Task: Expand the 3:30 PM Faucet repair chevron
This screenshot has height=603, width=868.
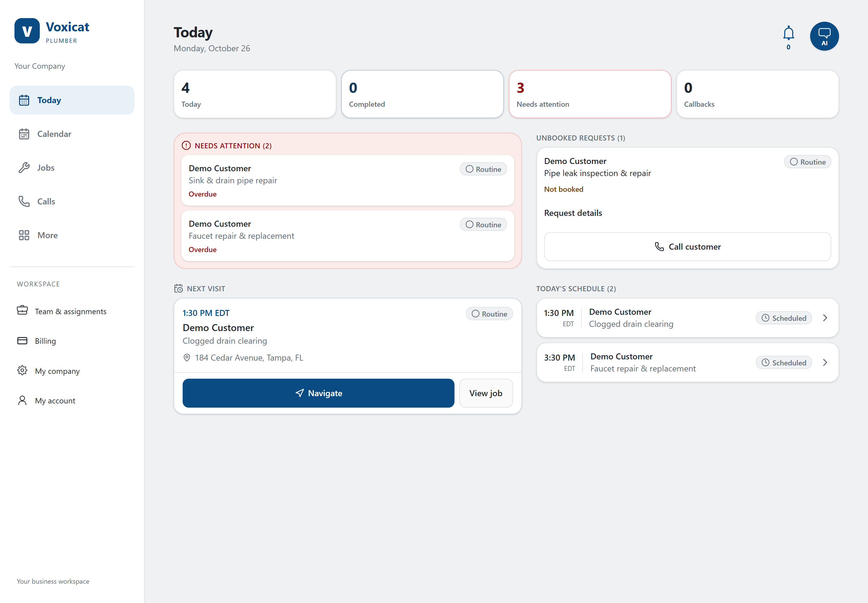Action: [825, 362]
